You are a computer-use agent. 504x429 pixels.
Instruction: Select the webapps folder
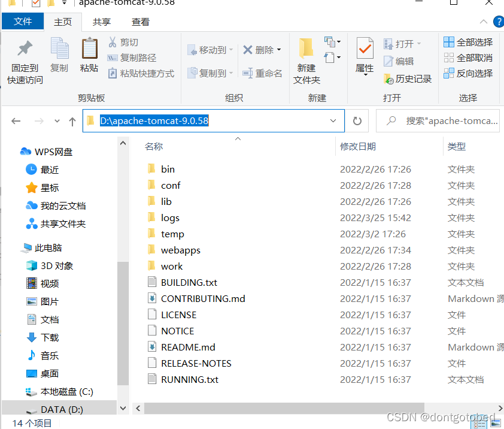click(174, 250)
